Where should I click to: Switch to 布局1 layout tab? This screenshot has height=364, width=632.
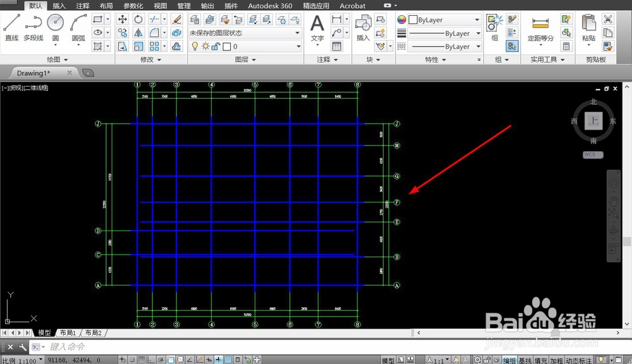68,332
